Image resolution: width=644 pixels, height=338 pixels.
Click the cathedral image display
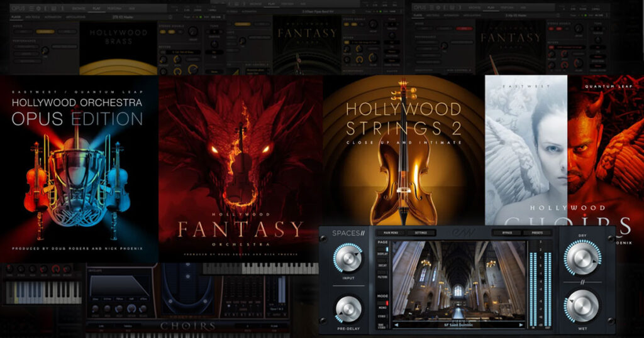coord(458,281)
